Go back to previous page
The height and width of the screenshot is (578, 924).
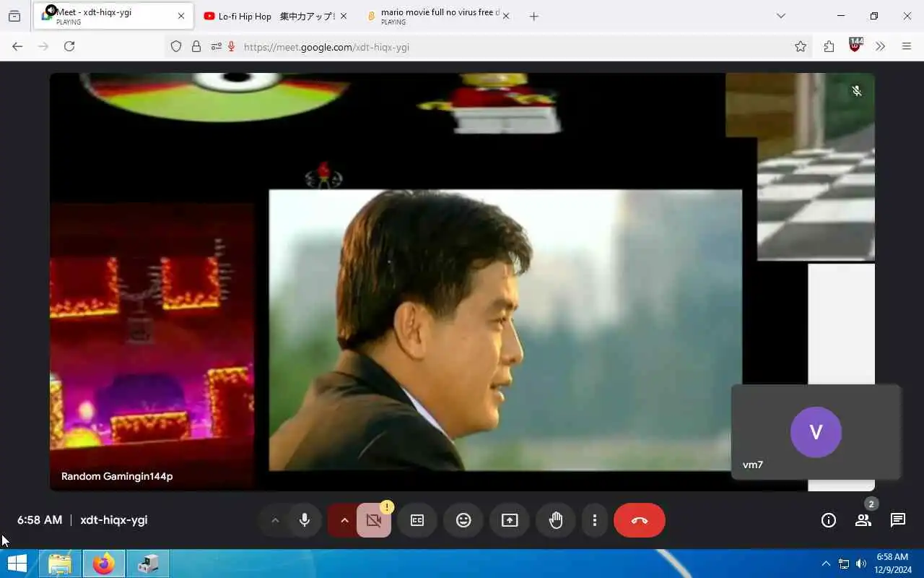17,46
